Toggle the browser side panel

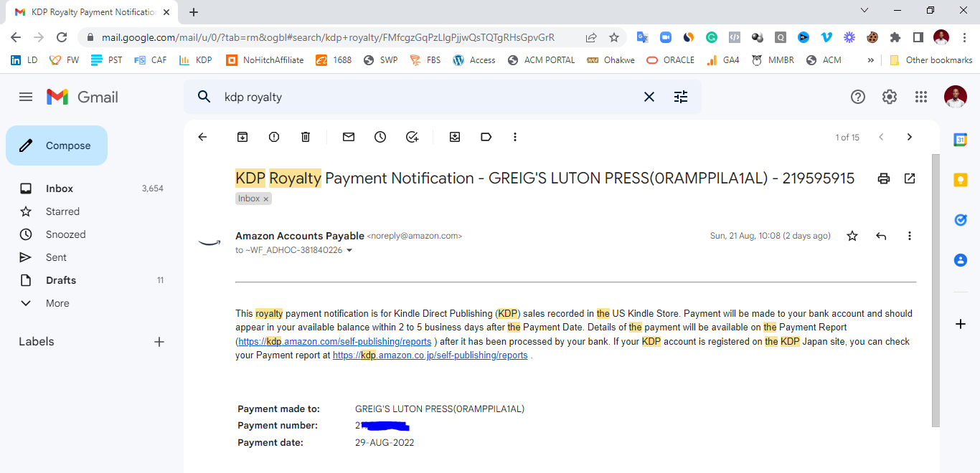pos(918,37)
